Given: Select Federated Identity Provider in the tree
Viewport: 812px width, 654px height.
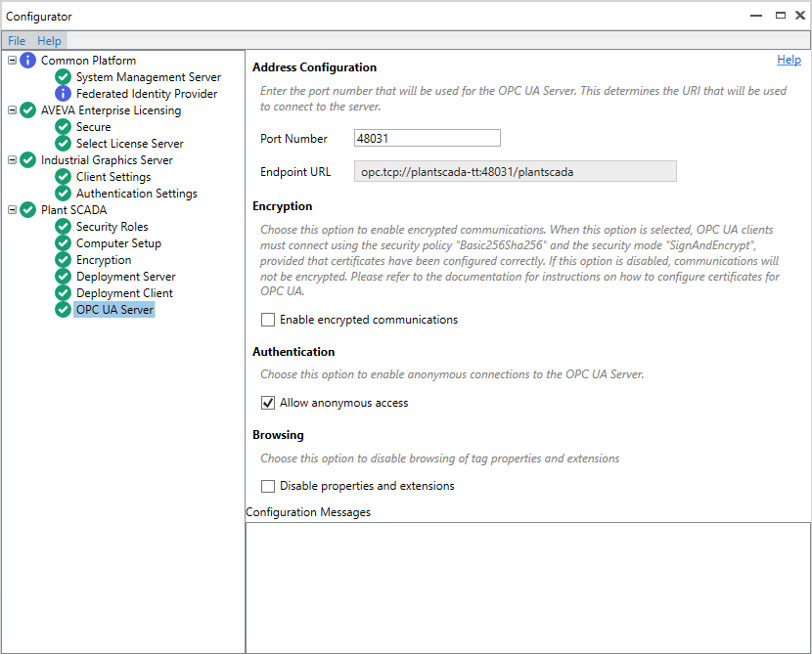Looking at the screenshot, I should tap(147, 94).
